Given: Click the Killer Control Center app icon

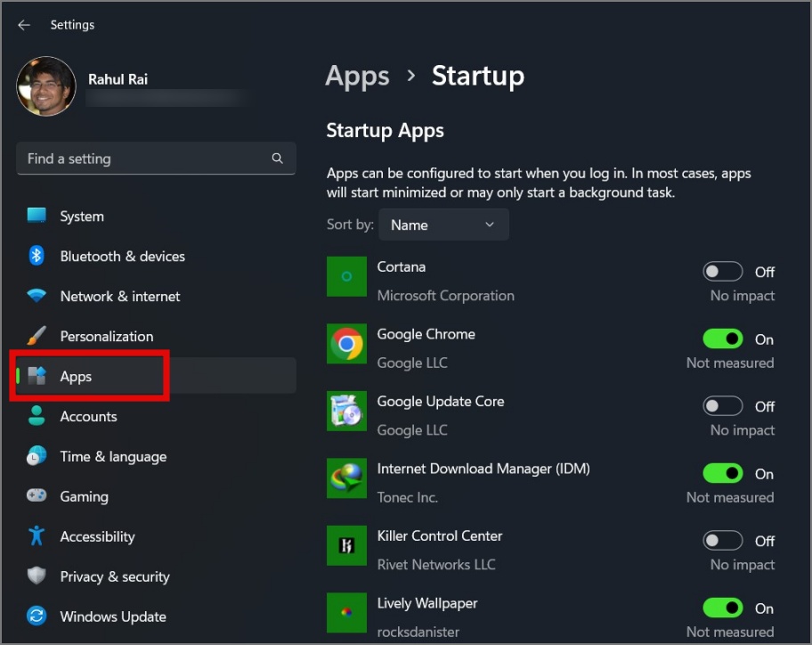Looking at the screenshot, I should coord(346,545).
